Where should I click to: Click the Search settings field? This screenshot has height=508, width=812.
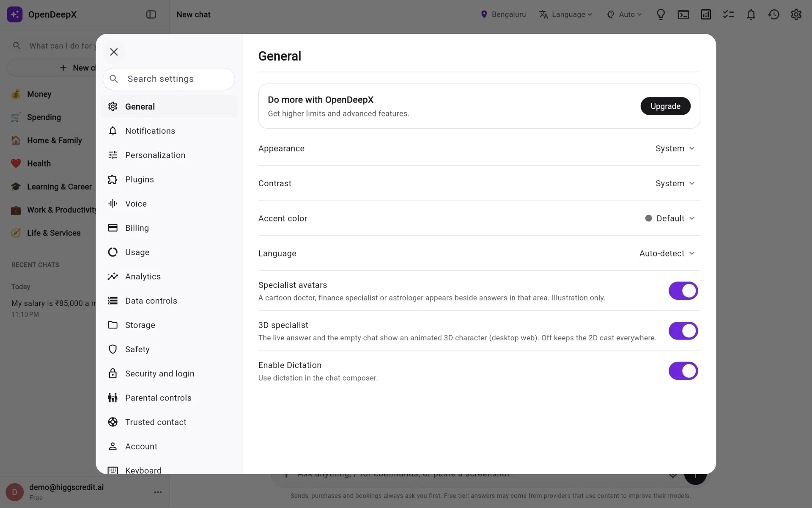click(x=169, y=79)
